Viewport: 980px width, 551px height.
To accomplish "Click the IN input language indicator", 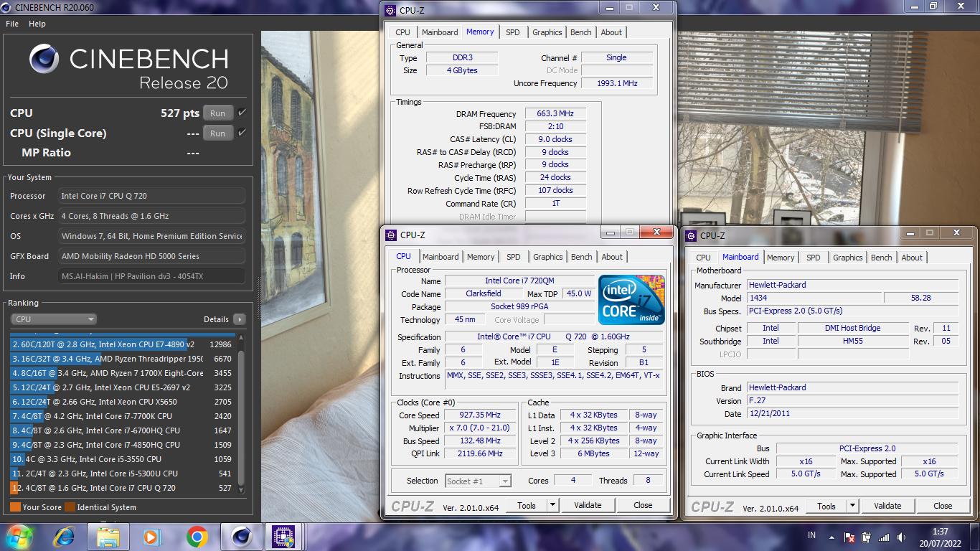I will pos(811,535).
